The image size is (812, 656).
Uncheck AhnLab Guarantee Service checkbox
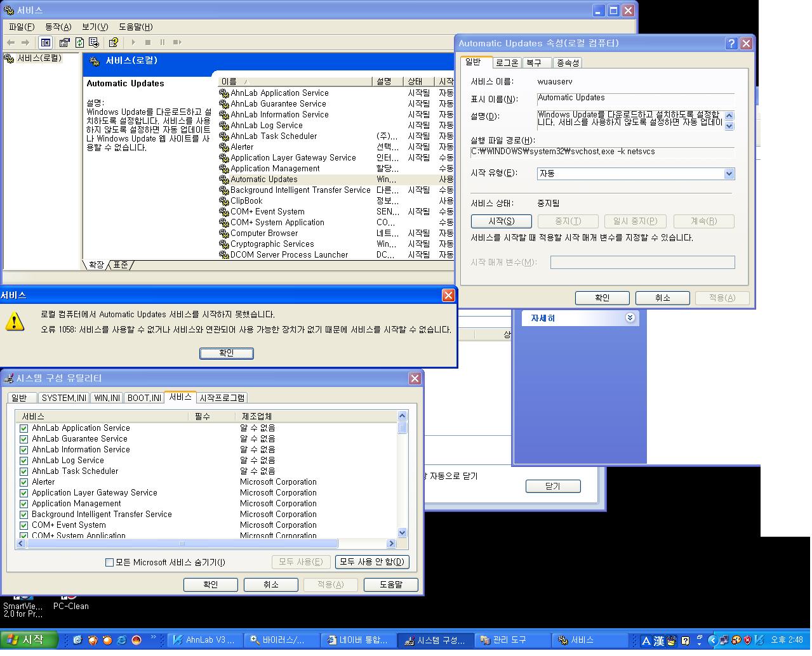click(24, 439)
